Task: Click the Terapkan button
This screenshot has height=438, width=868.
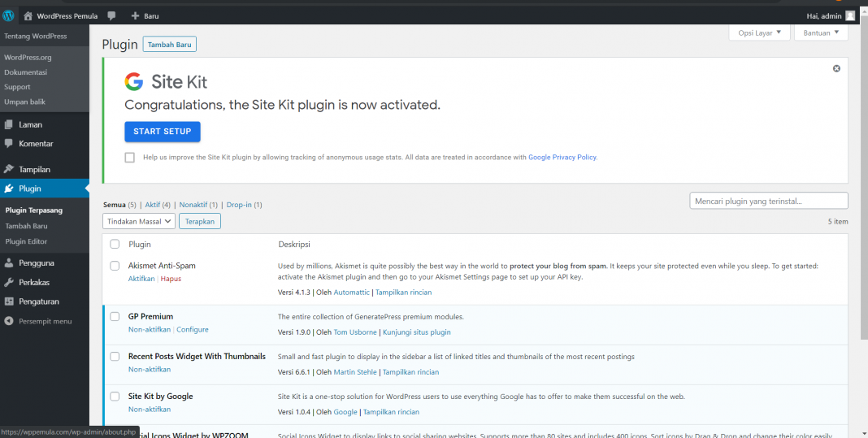Action: coord(200,221)
